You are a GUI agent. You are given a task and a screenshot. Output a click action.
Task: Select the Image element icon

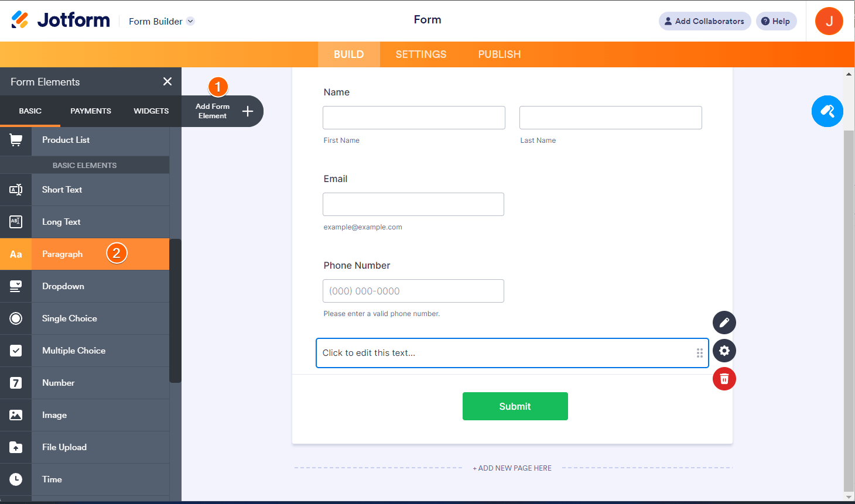(x=16, y=415)
